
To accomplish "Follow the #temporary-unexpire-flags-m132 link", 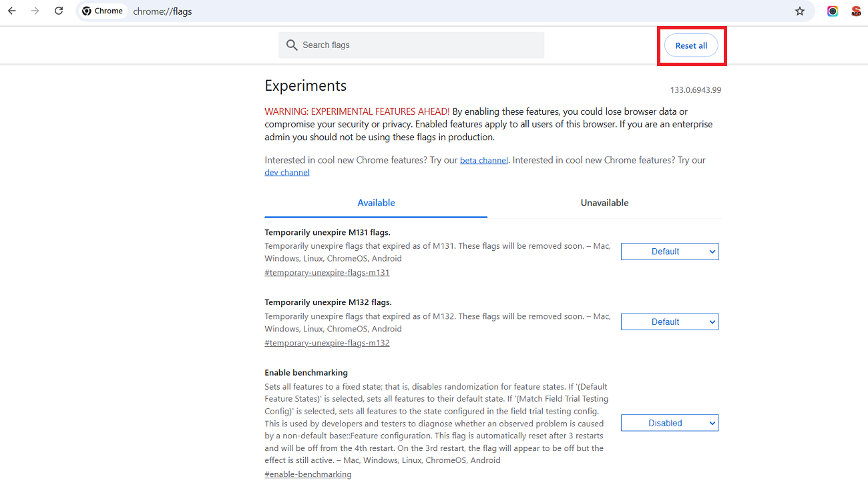I will (327, 342).
